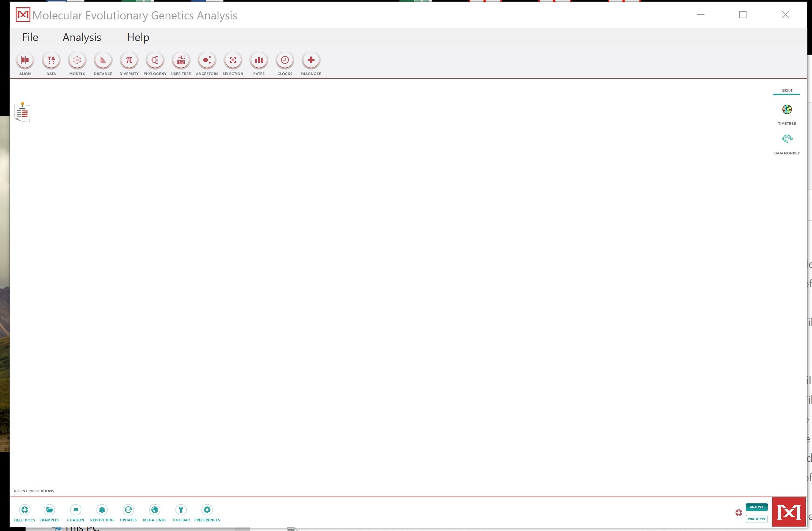Click the MEGA title bar logo

(x=23, y=15)
